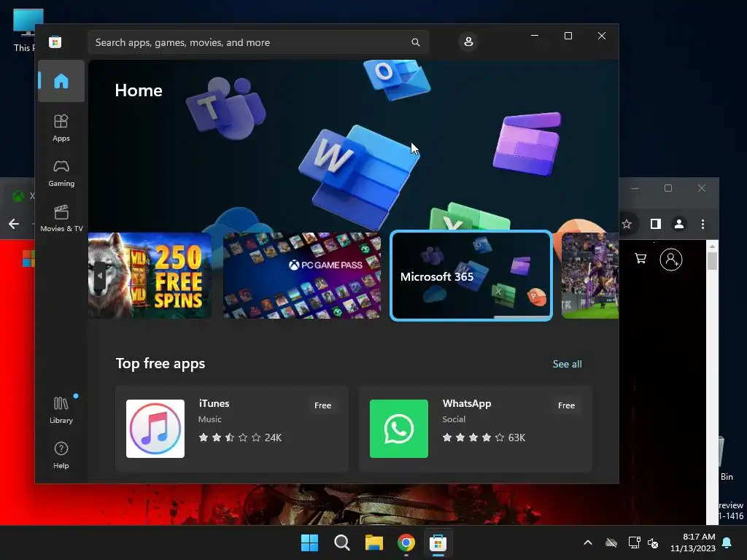Open Chrome three-dot menu
Screen dimensions: 747x560
point(703,224)
